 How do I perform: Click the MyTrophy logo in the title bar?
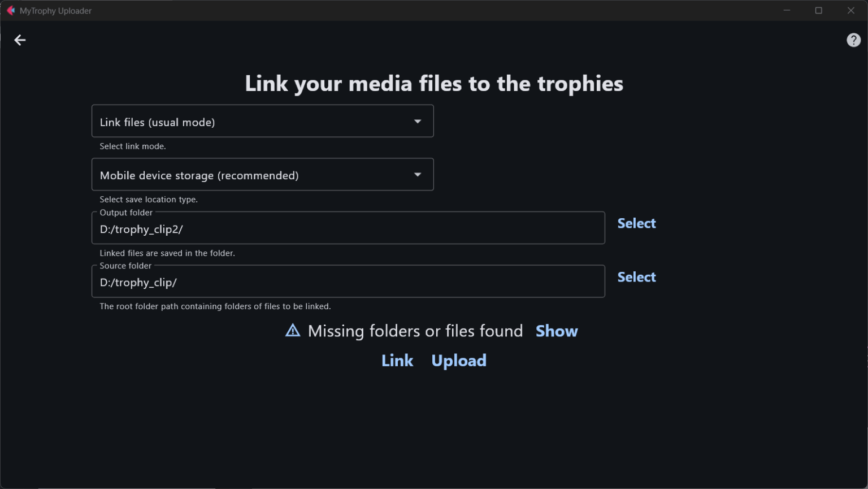[x=10, y=11]
